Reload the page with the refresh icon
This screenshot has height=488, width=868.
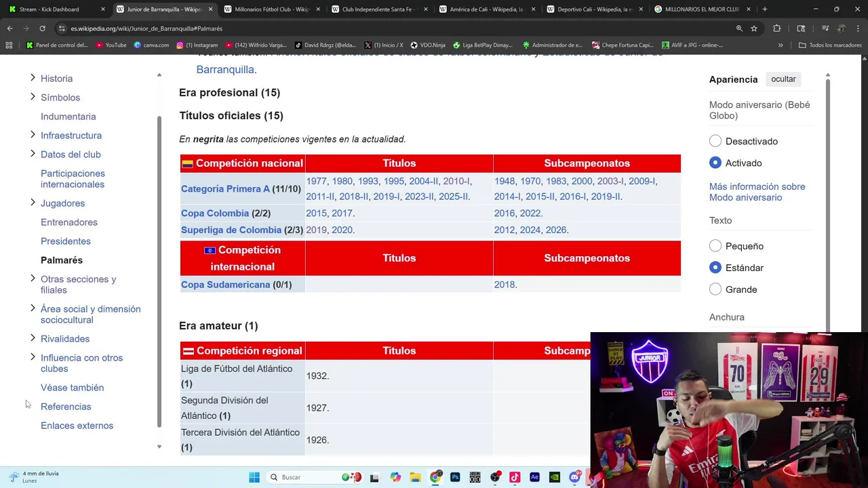pos(42,28)
